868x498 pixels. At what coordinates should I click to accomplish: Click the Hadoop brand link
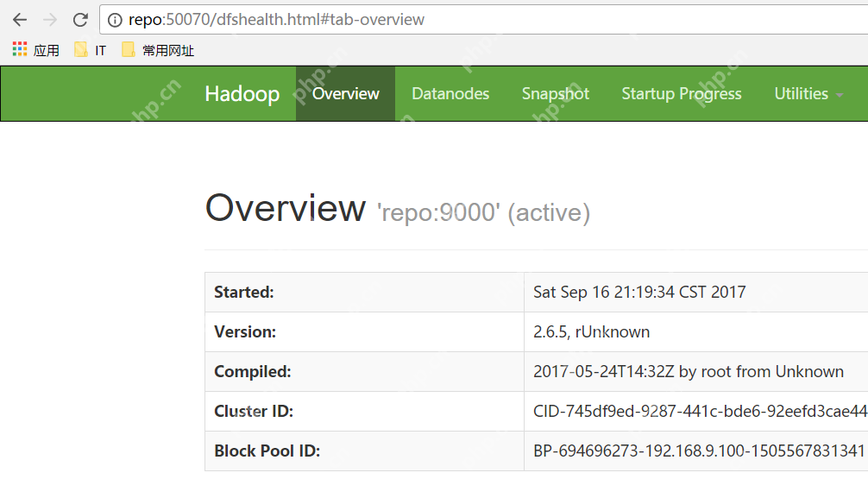click(x=242, y=93)
